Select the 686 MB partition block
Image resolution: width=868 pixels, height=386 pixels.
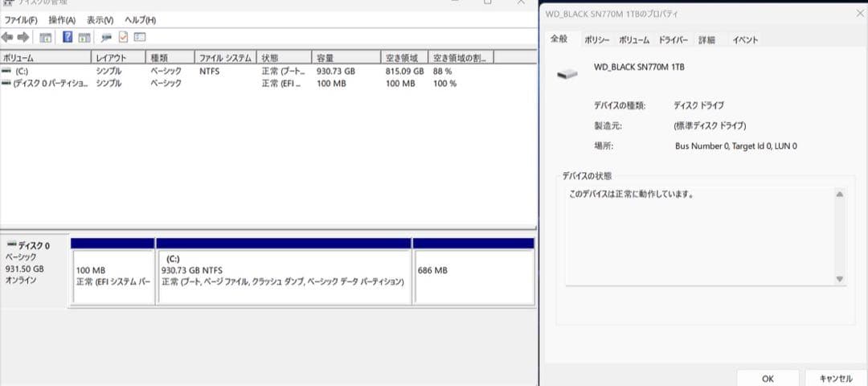tap(474, 277)
